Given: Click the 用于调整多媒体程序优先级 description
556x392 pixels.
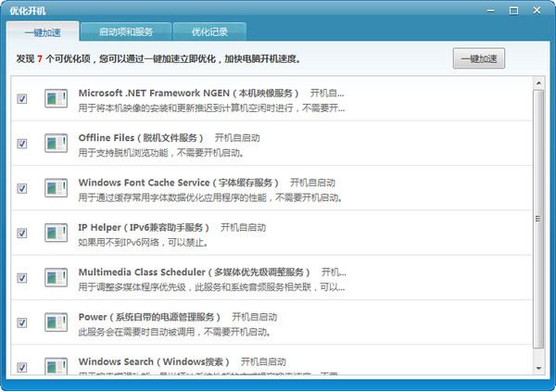Looking at the screenshot, I should pyautogui.click(x=211, y=287).
